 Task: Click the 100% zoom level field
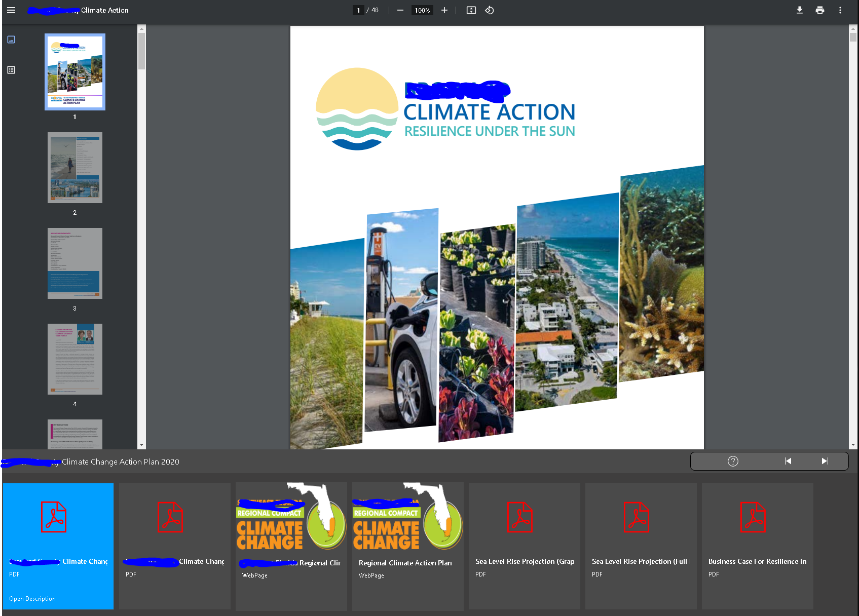(x=422, y=10)
